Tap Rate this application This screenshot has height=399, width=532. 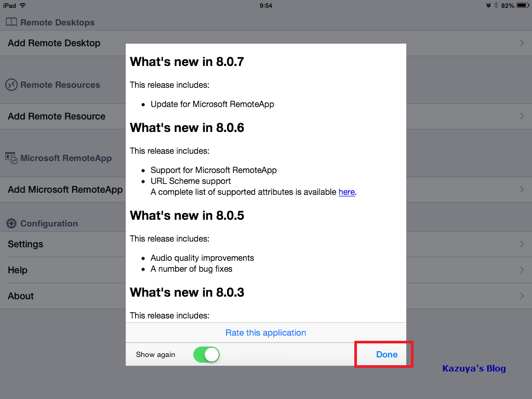click(265, 332)
